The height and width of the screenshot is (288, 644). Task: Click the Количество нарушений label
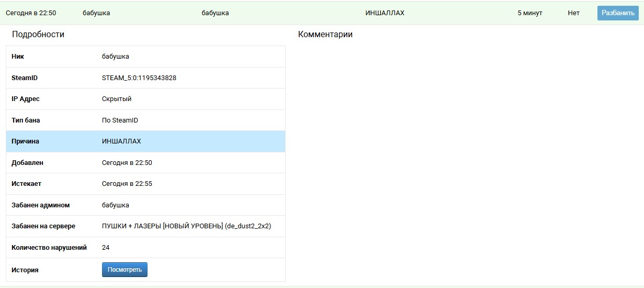click(x=49, y=248)
